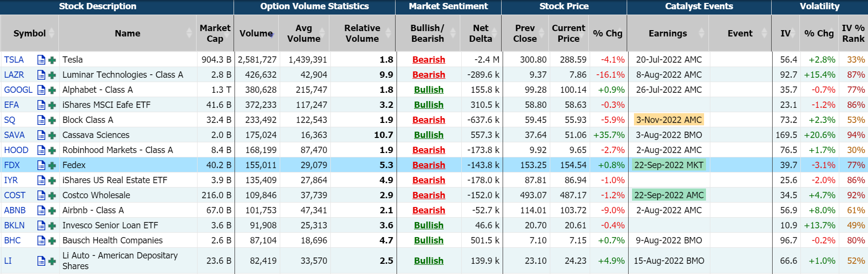Click the highlighted 22-Sep-2022 MKT earnings date
The image size is (868, 274).
point(669,165)
